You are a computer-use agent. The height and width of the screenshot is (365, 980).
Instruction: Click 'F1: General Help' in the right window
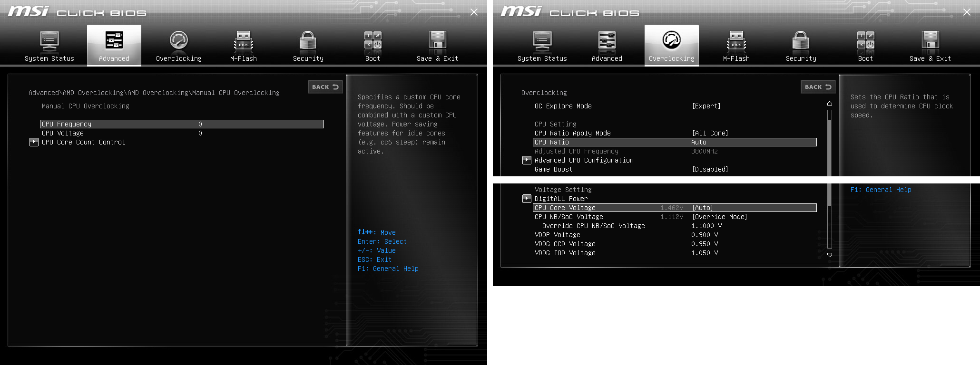(x=881, y=190)
